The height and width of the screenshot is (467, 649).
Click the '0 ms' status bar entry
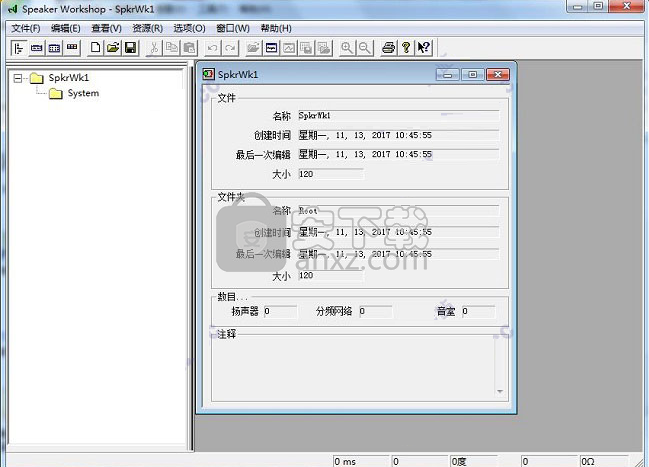point(361,462)
